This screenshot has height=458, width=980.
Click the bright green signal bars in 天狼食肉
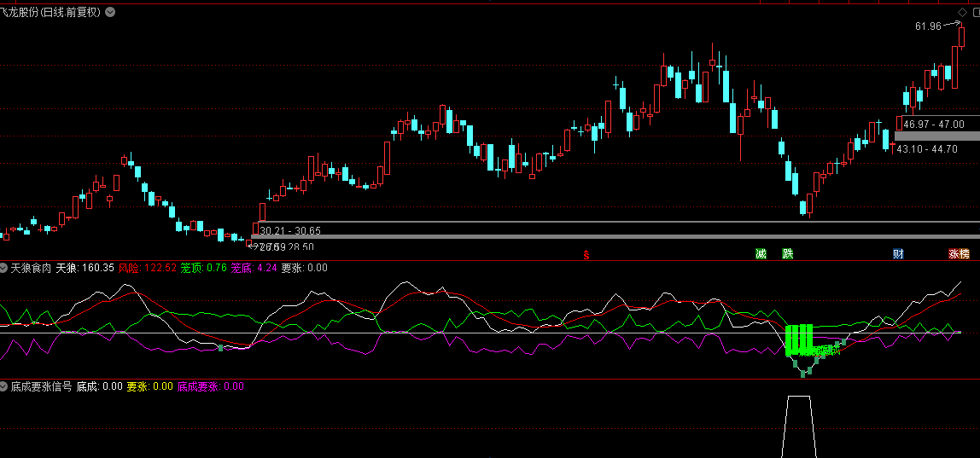(799, 340)
